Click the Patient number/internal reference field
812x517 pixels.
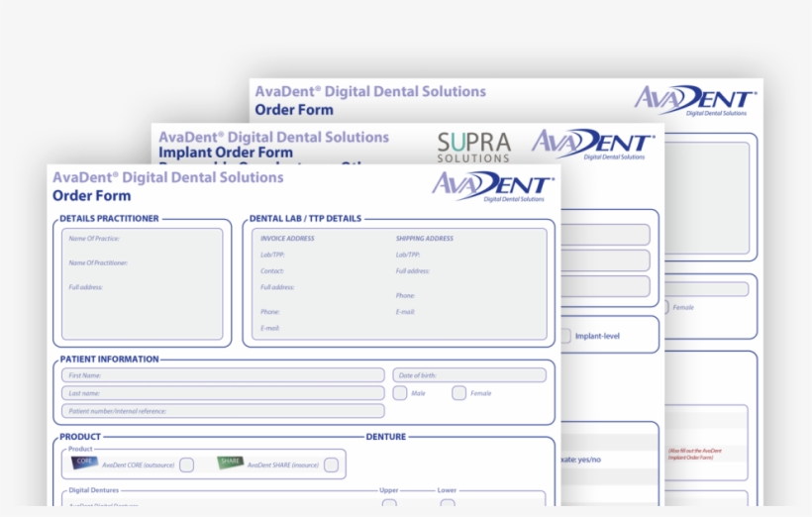(223, 411)
